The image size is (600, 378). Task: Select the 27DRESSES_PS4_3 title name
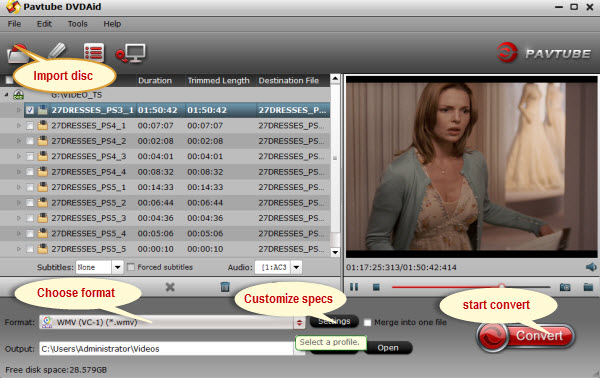[x=89, y=156]
